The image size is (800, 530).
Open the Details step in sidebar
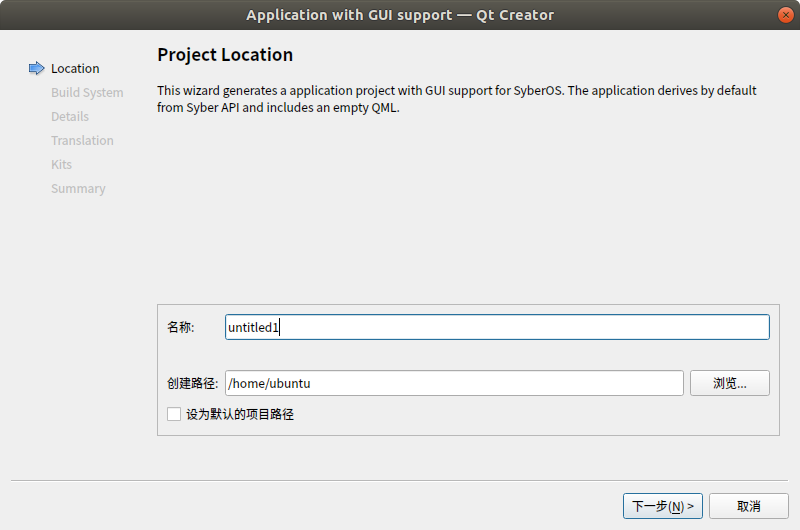70,117
